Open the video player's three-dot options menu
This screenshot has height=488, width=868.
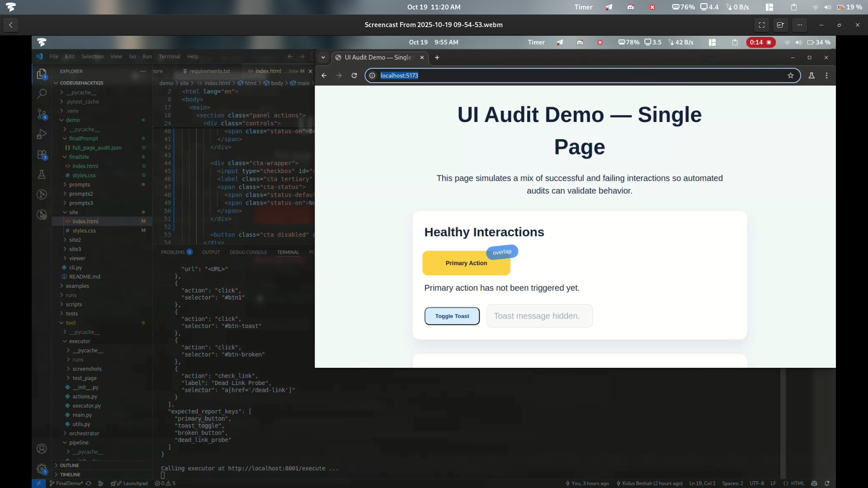(x=800, y=25)
